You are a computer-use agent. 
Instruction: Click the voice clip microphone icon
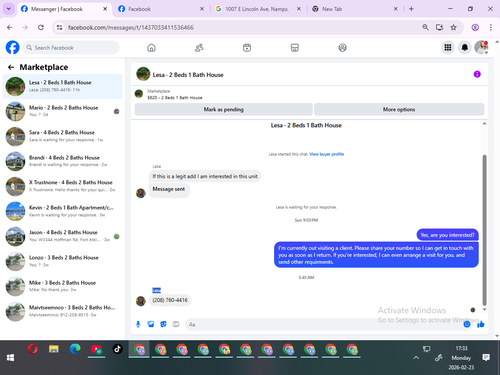tap(138, 324)
